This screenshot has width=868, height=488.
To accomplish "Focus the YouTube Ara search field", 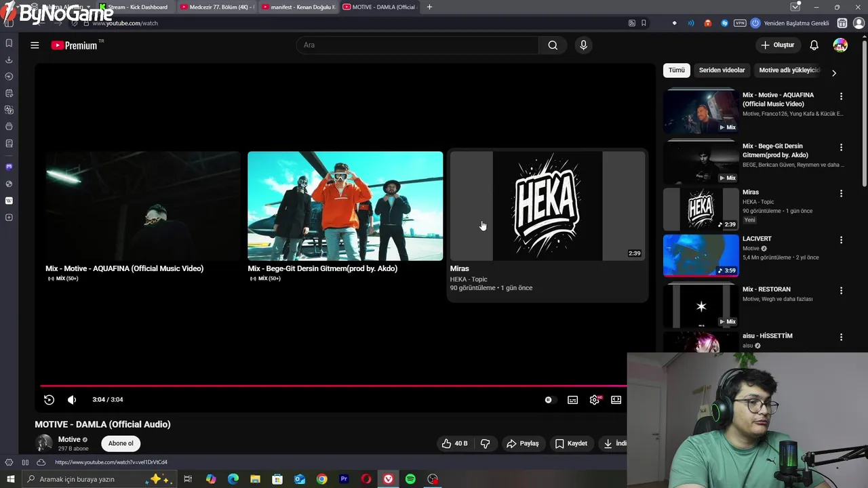I will (417, 45).
